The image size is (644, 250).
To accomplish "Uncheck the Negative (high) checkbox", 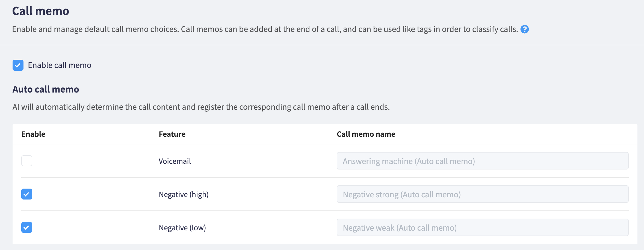I will click(27, 194).
